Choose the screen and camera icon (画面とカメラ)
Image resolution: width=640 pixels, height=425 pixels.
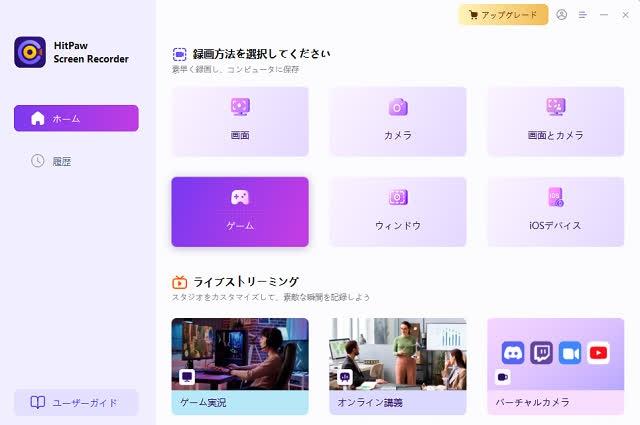(555, 107)
